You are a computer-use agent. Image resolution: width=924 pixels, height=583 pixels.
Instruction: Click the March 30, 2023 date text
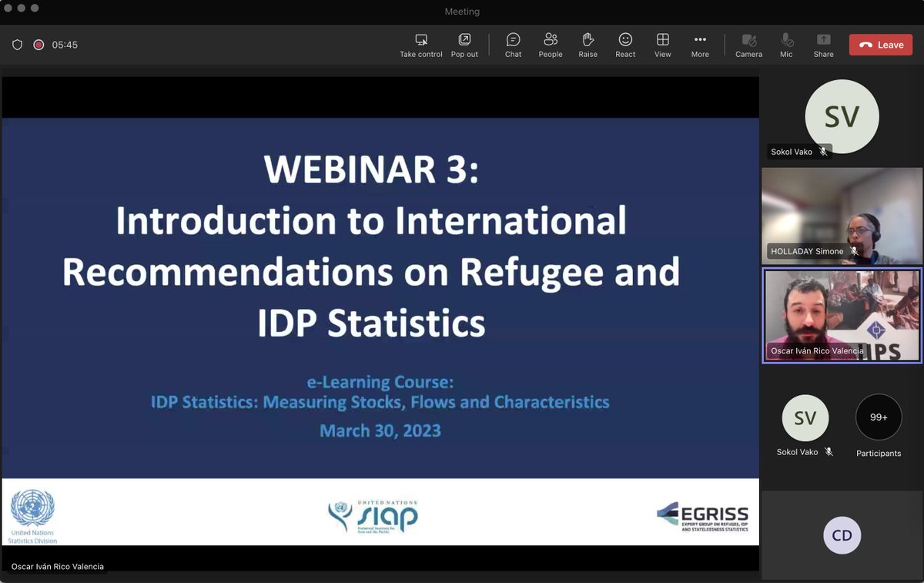pyautogui.click(x=380, y=430)
